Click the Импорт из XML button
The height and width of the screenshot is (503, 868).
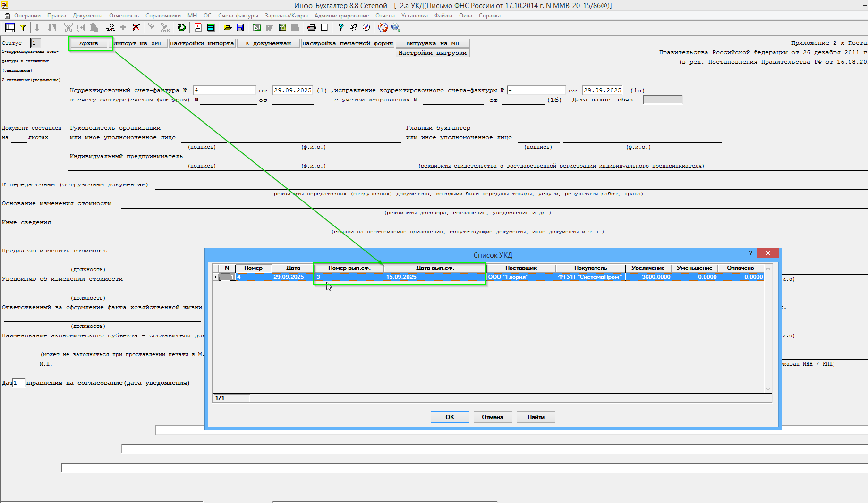pyautogui.click(x=138, y=43)
